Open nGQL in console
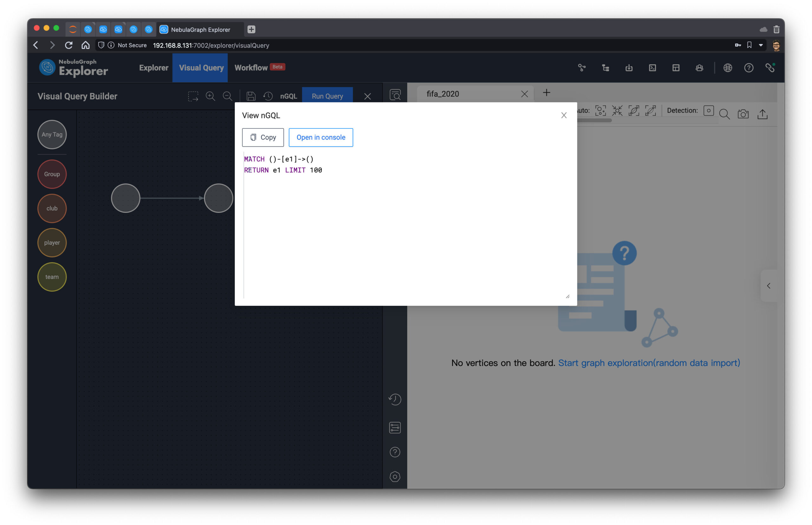 [320, 137]
